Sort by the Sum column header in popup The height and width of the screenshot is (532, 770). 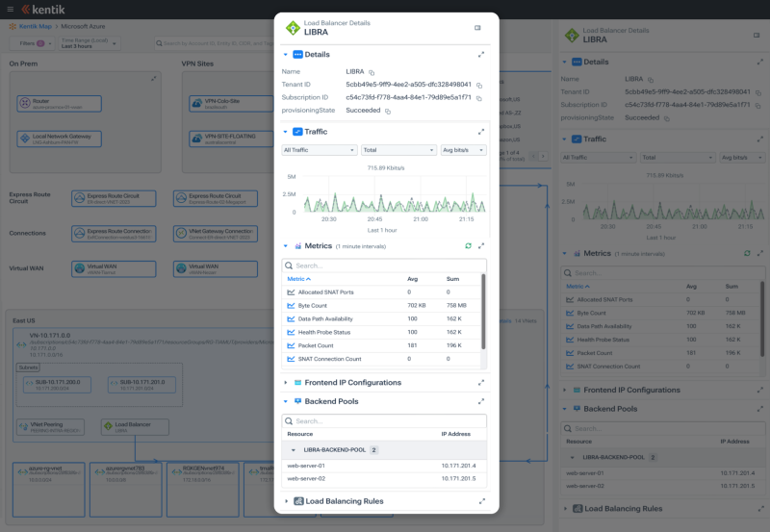pos(452,279)
